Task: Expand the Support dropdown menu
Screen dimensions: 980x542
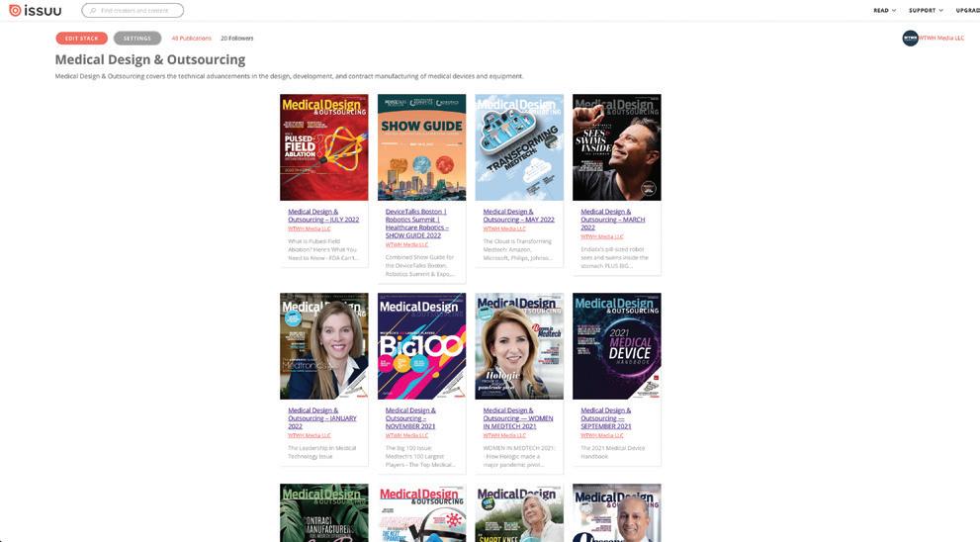Action: tap(926, 11)
